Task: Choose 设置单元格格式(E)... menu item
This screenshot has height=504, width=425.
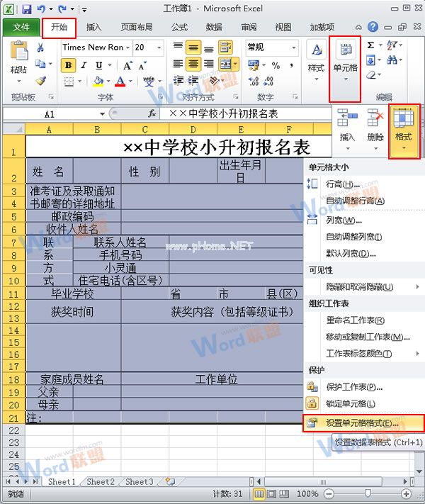Action: click(x=363, y=423)
